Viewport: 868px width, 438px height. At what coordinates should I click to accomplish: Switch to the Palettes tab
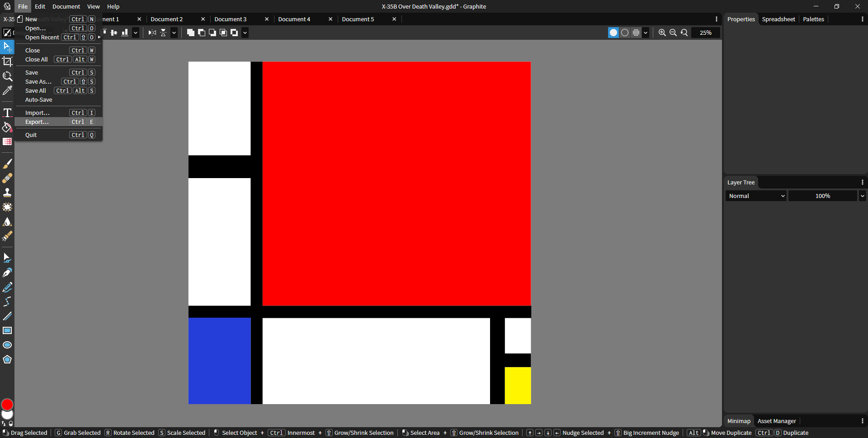click(813, 19)
